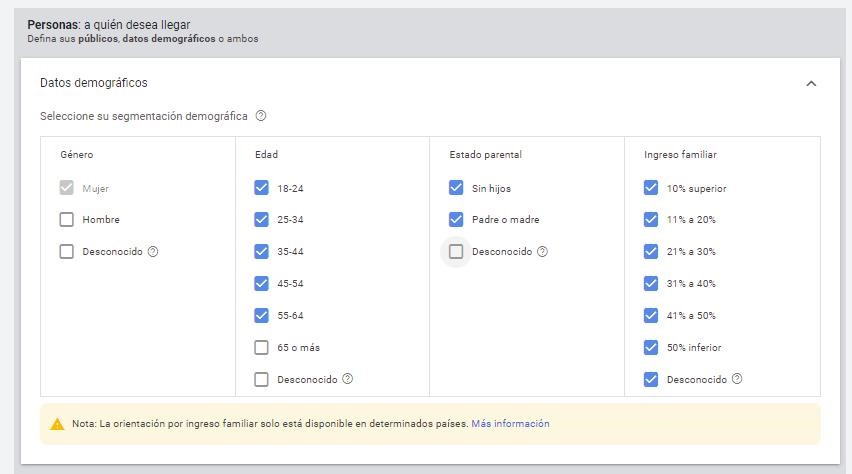The width and height of the screenshot is (852, 474).
Task: Enable the Hombre gender checkbox
Action: [x=67, y=220]
